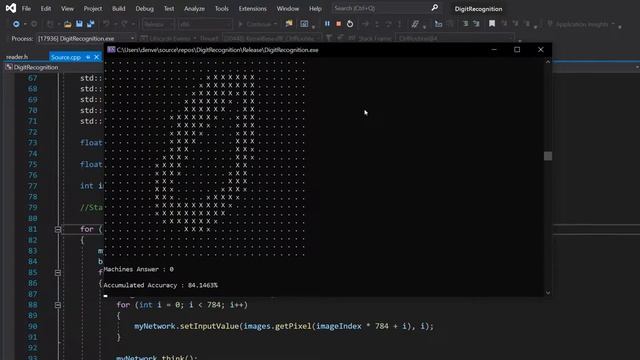The height and width of the screenshot is (360, 640).
Task: Open the Help menu
Action: pos(315,9)
